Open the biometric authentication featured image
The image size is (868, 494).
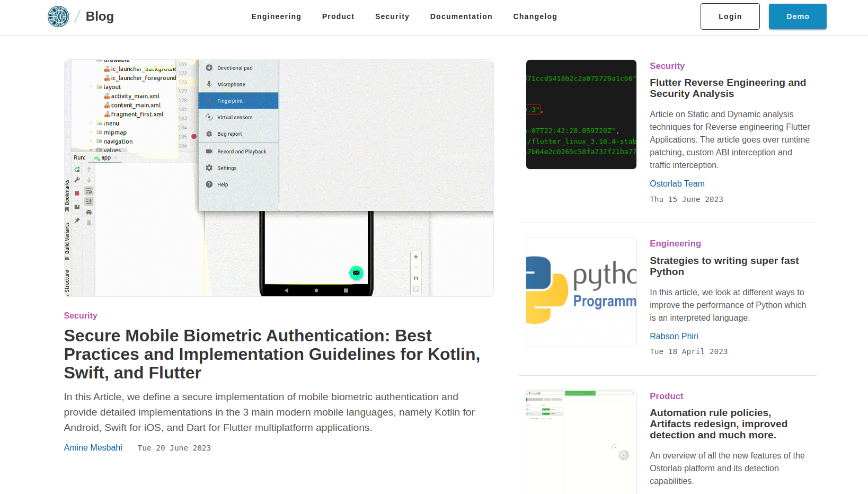click(x=279, y=178)
